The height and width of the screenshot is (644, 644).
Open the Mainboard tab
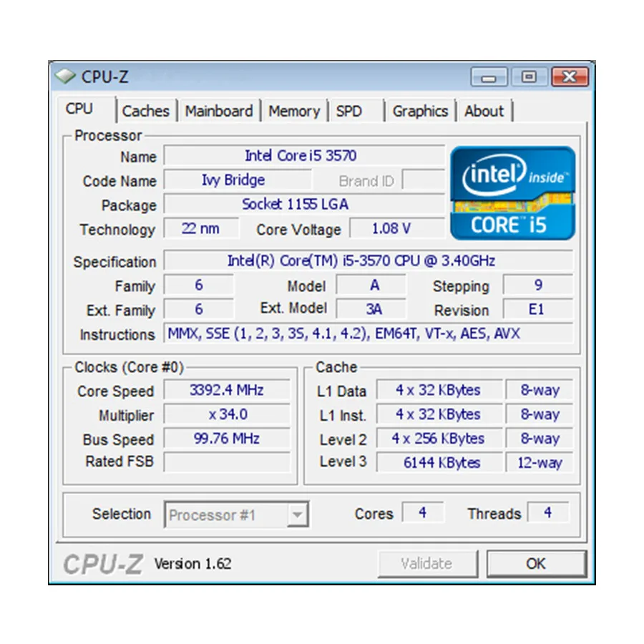coord(218,111)
